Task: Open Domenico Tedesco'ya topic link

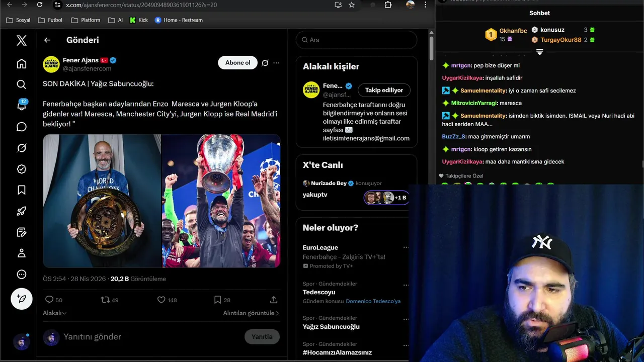Action: (373, 301)
